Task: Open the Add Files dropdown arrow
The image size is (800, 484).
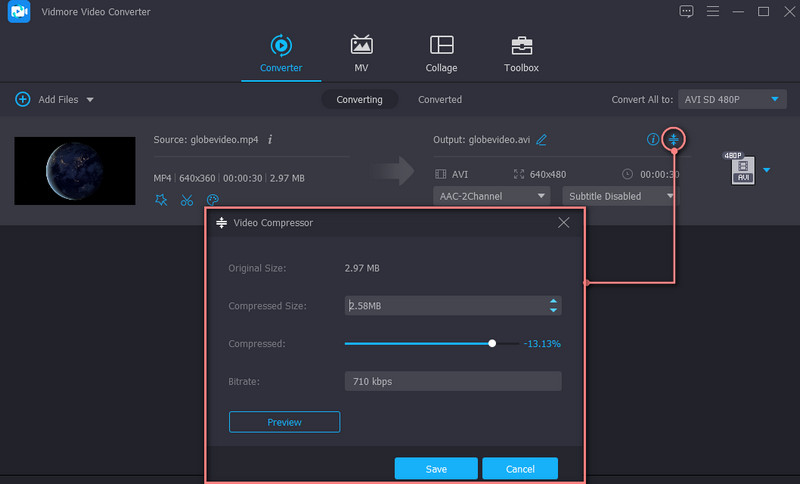Action: pyautogui.click(x=90, y=100)
